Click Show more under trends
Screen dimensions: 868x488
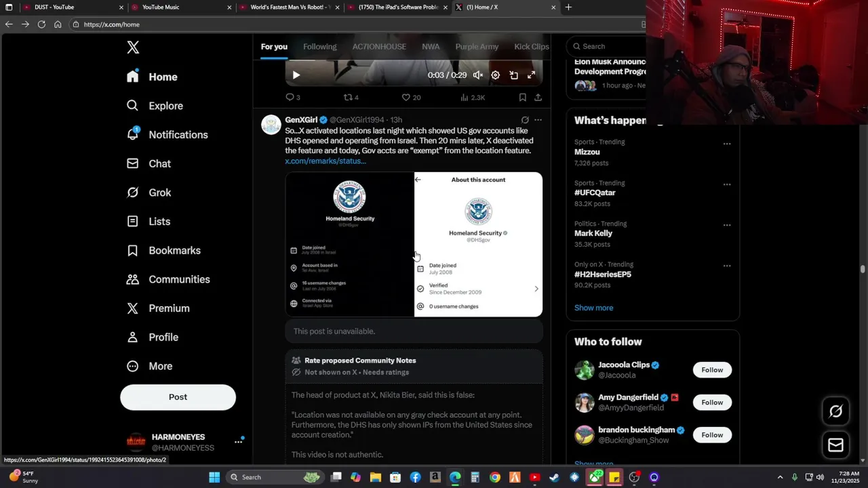click(x=593, y=308)
